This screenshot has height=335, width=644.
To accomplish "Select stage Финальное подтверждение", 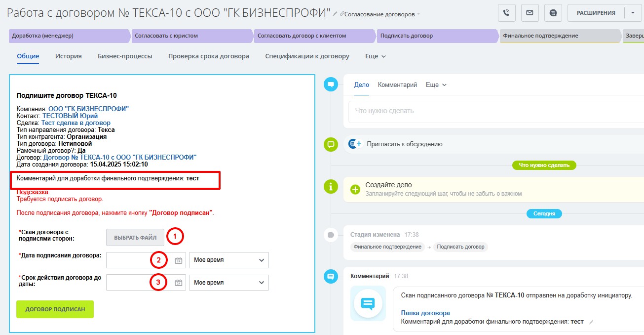I will [560, 36].
